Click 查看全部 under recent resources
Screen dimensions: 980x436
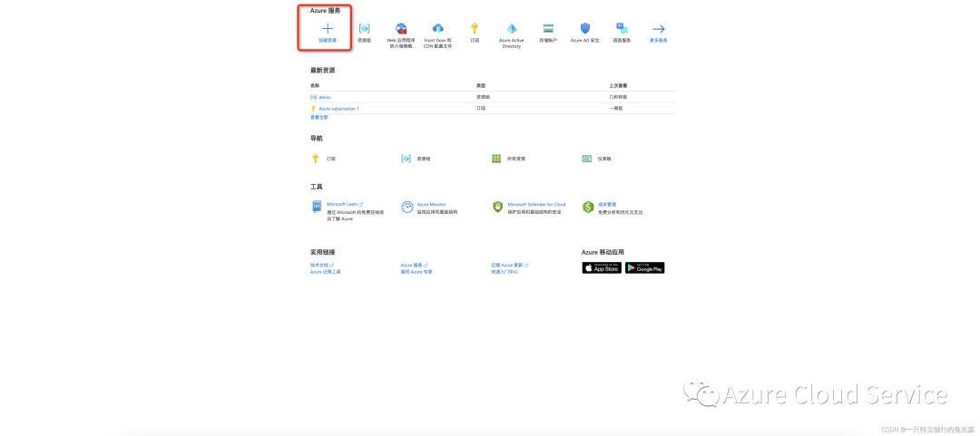[318, 118]
